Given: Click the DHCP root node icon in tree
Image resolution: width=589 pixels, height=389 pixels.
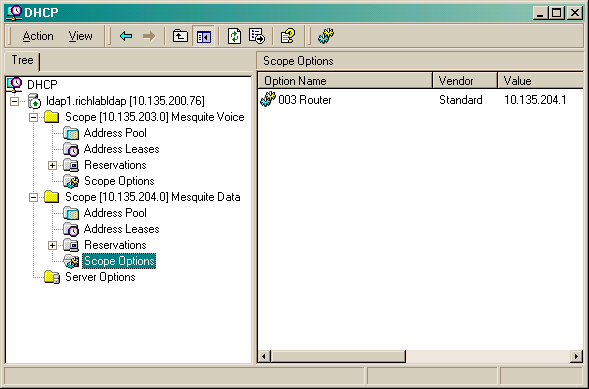Looking at the screenshot, I should [14, 84].
